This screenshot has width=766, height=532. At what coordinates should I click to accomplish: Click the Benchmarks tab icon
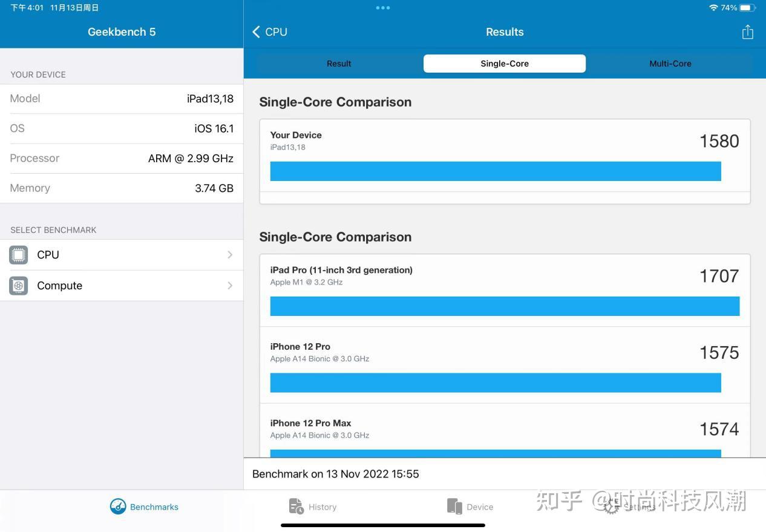click(x=117, y=506)
